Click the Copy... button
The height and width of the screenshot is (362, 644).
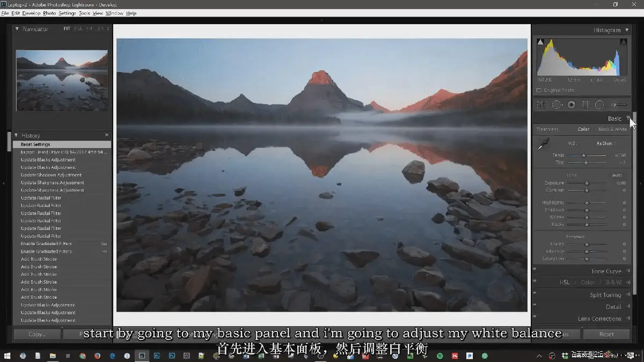click(37, 334)
